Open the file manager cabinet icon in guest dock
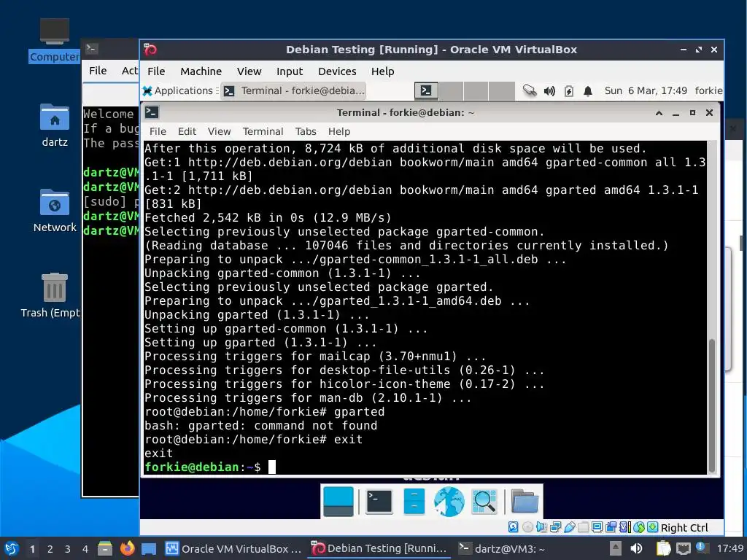Image resolution: width=747 pixels, height=560 pixels. click(x=414, y=502)
